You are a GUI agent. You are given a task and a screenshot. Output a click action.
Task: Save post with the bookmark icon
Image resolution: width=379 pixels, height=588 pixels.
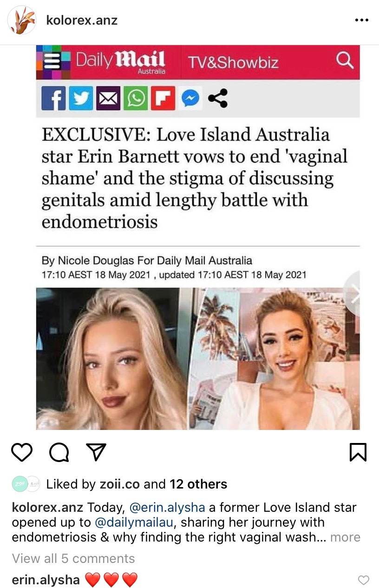pyautogui.click(x=358, y=452)
